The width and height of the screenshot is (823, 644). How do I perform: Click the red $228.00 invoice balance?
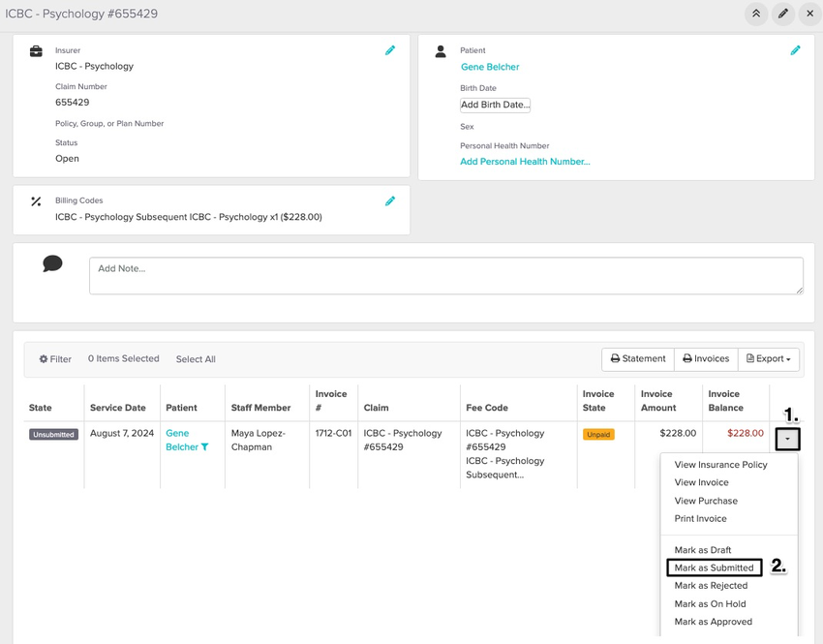pyautogui.click(x=746, y=434)
